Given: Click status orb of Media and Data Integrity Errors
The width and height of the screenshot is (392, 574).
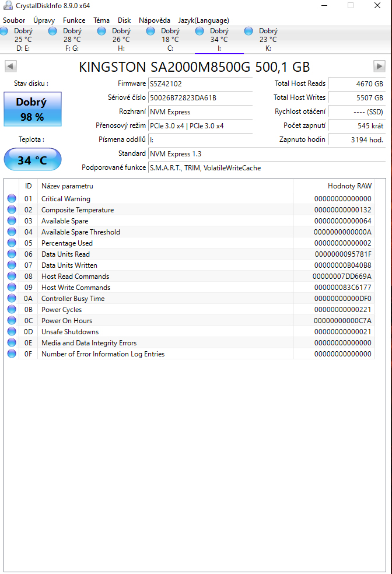Looking at the screenshot, I should pos(12,342).
